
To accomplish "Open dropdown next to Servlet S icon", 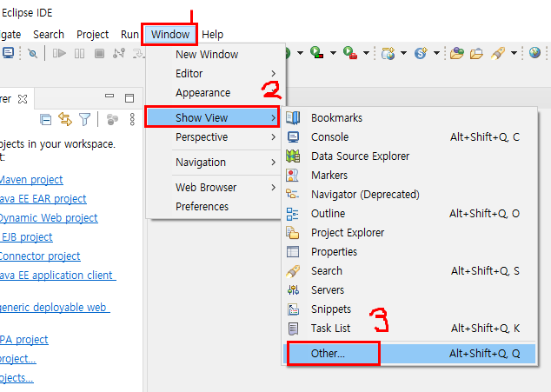I will tap(436, 53).
